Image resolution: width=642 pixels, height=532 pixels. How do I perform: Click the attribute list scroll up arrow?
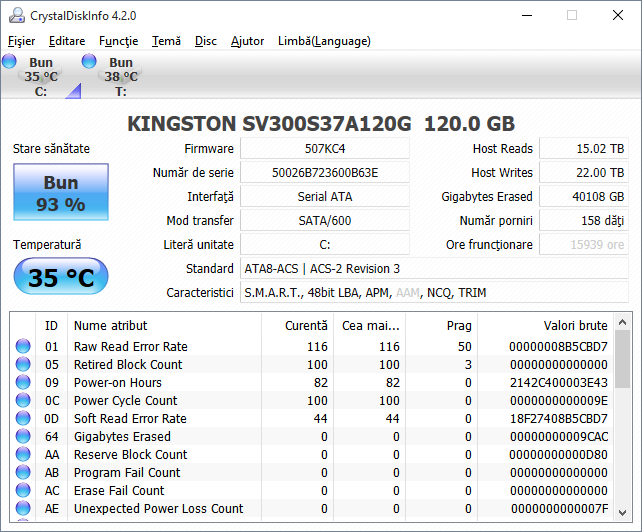point(622,322)
